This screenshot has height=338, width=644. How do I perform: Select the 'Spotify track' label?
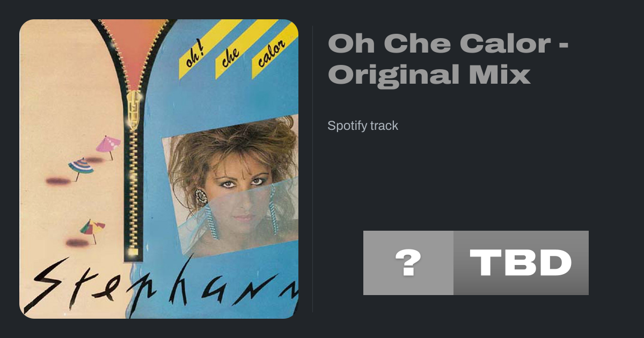pos(363,126)
